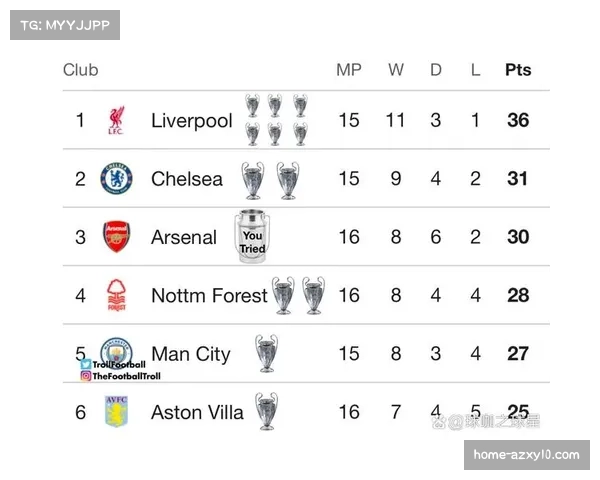
Task: Select the Chelsea club badge
Action: coord(116,179)
